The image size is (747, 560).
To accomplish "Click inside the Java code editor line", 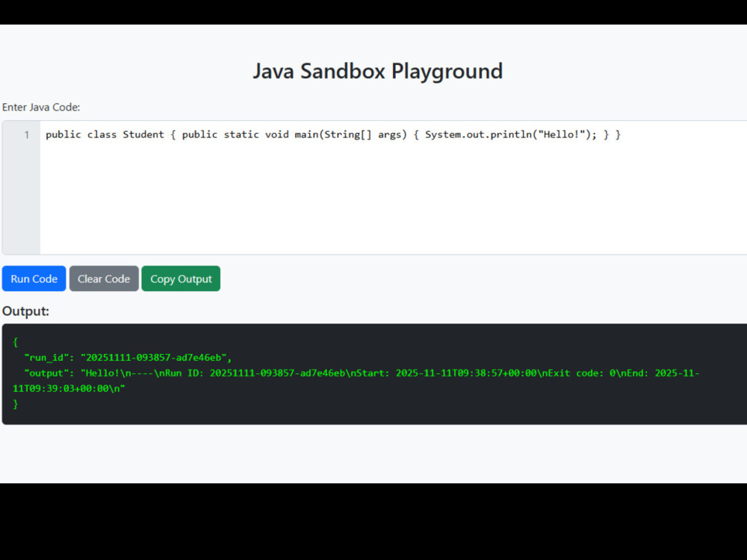I will tap(333, 134).
